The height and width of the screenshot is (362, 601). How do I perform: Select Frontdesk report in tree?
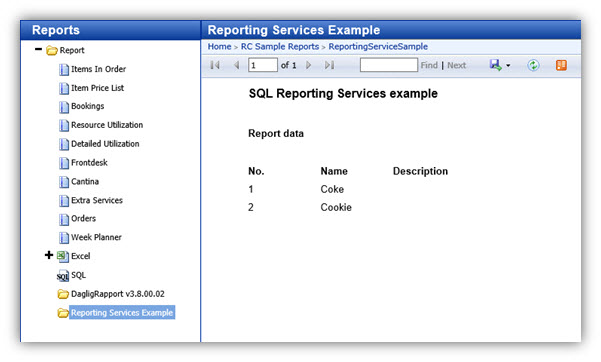(89, 163)
